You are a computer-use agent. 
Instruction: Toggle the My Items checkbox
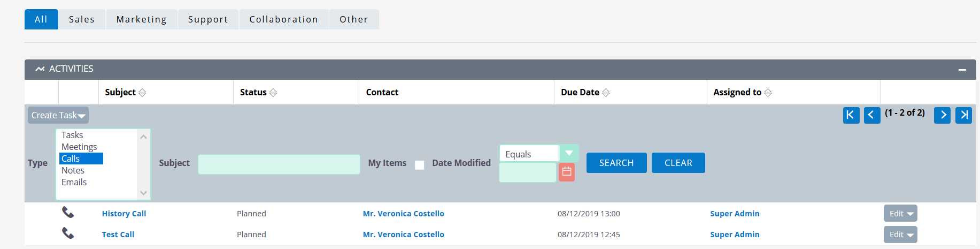tap(420, 165)
